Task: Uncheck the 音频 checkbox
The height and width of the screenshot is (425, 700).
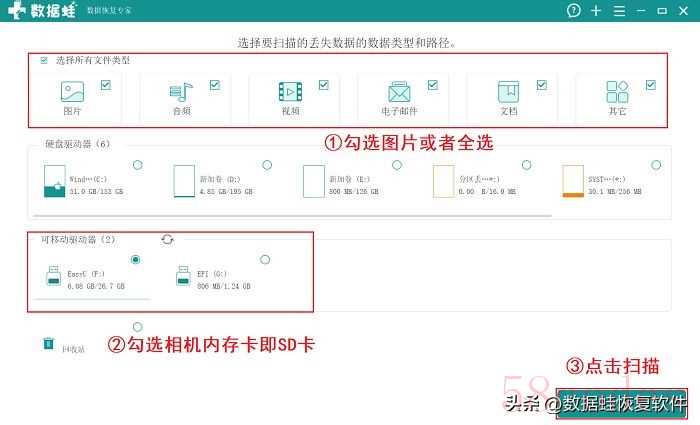Action: click(215, 85)
